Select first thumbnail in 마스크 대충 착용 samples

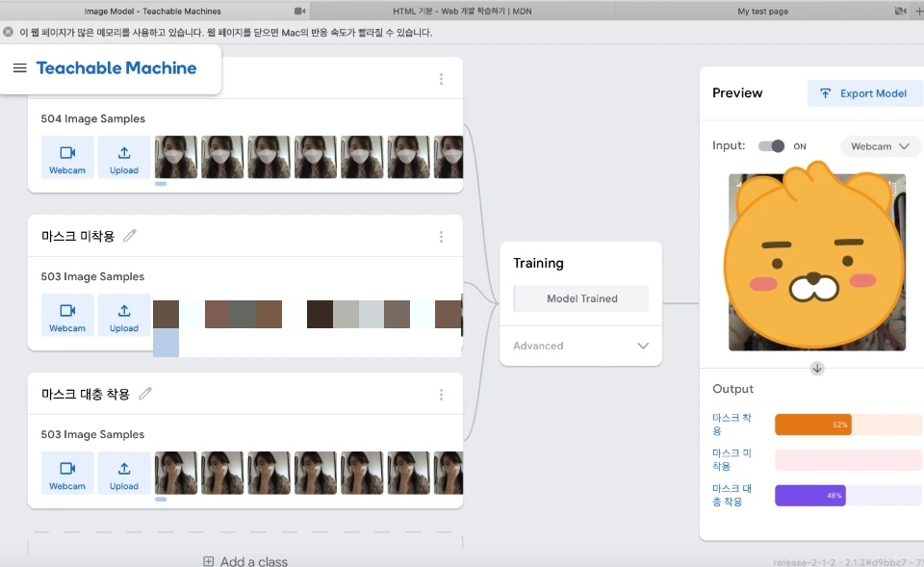[x=175, y=473]
